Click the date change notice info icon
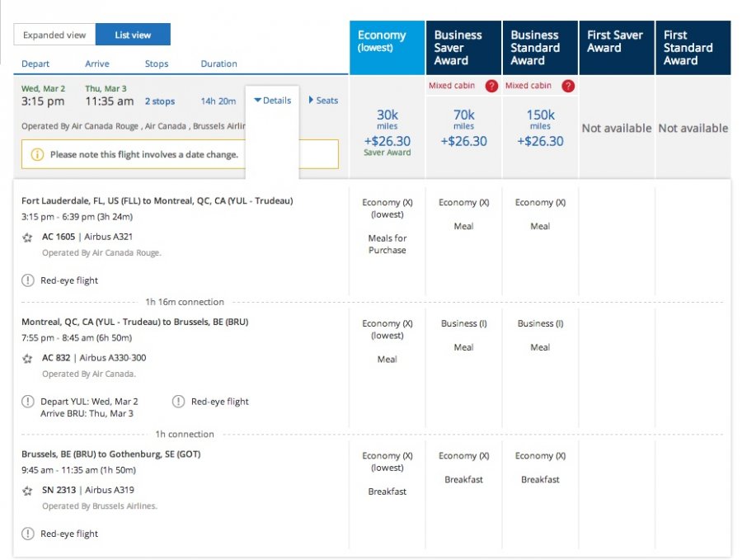This screenshot has height=560, width=742. point(37,154)
